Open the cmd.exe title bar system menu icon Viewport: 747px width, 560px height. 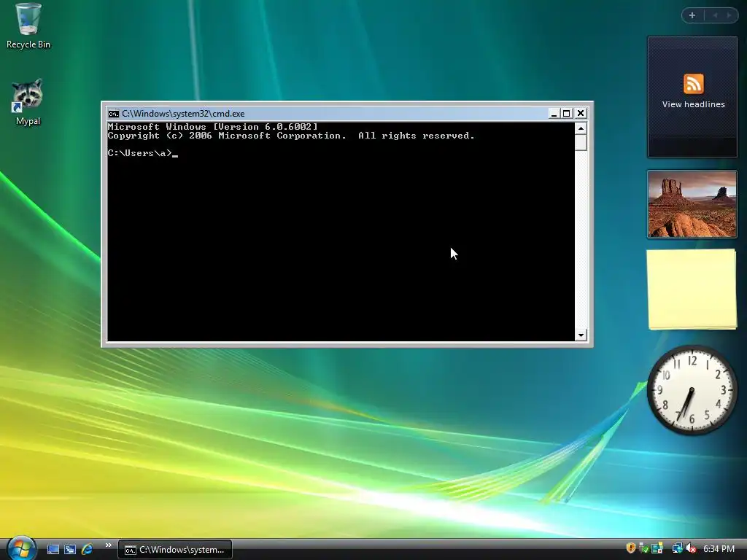(113, 113)
